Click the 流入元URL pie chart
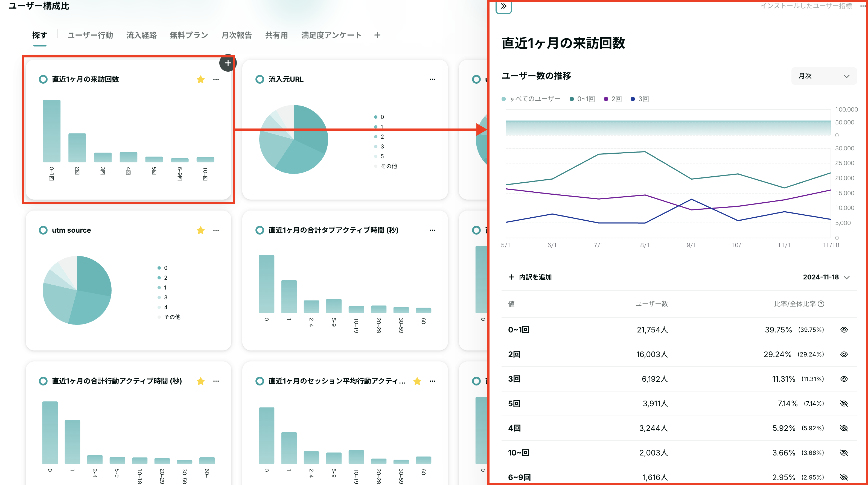This screenshot has width=868, height=485. point(293,139)
